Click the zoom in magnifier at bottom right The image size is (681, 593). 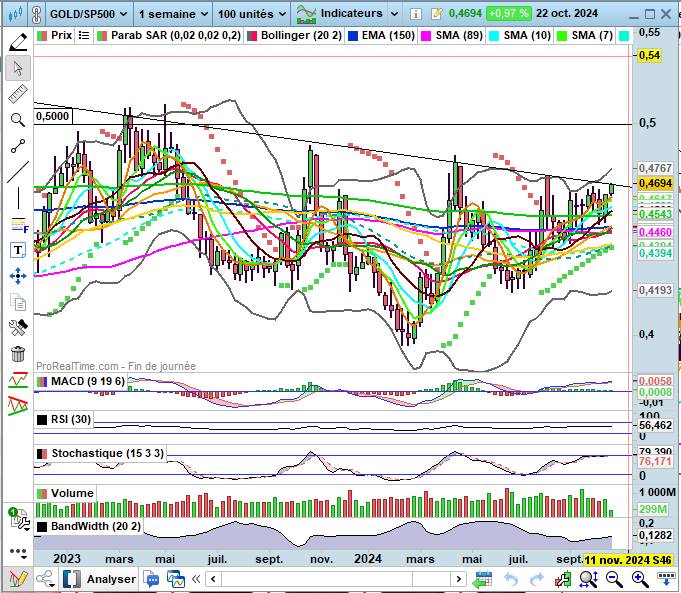tap(640, 579)
